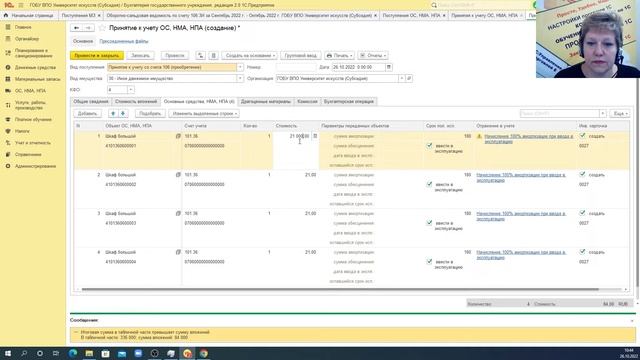Viewport: 640px width, 360px height.
Task: Switch to Бухгалтерская операция tab
Action: click(x=349, y=102)
